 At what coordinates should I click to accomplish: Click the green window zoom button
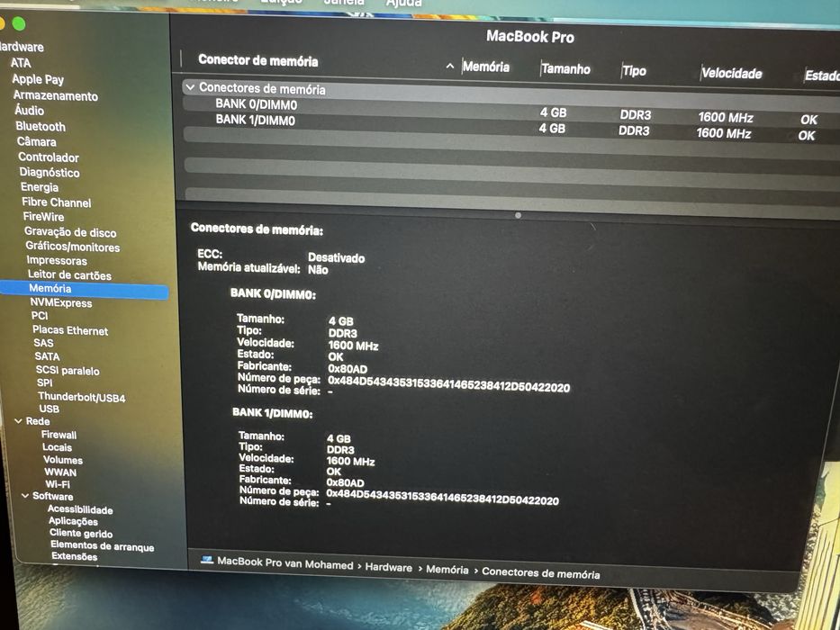click(18, 23)
